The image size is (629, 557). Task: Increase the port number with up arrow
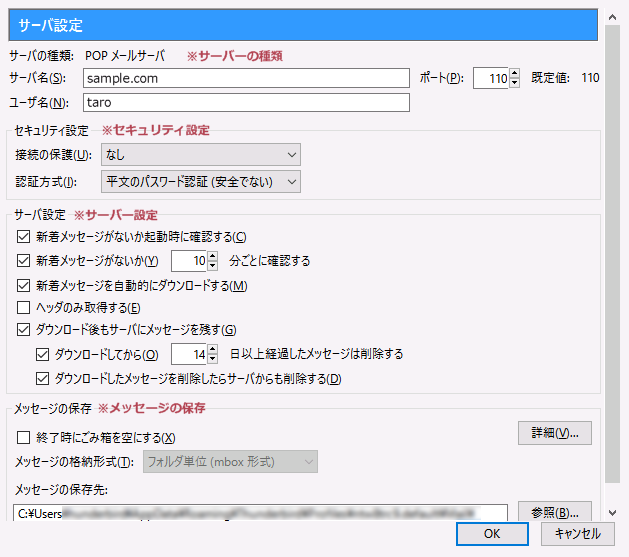(514, 73)
